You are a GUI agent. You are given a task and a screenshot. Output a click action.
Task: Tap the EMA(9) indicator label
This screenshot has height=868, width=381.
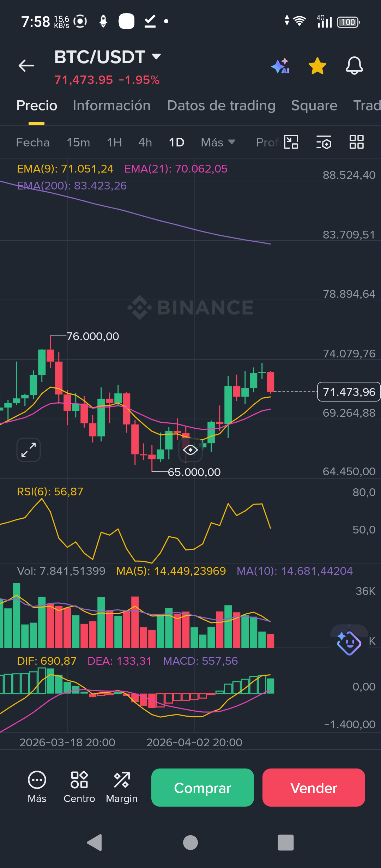(65, 169)
